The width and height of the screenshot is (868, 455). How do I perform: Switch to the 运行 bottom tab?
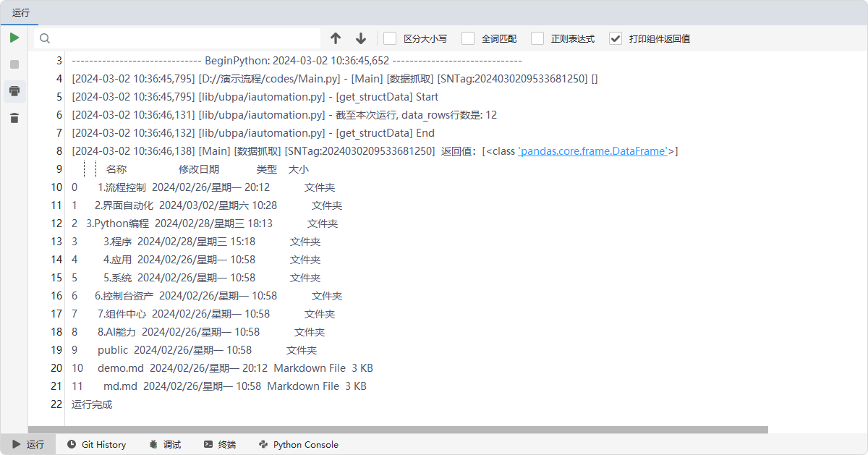[28, 444]
